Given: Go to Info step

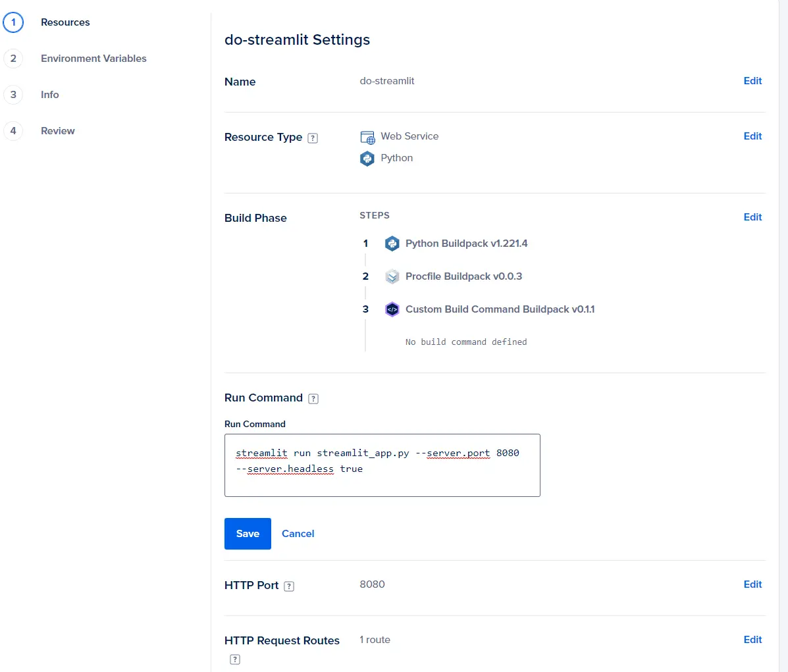Looking at the screenshot, I should click(50, 95).
